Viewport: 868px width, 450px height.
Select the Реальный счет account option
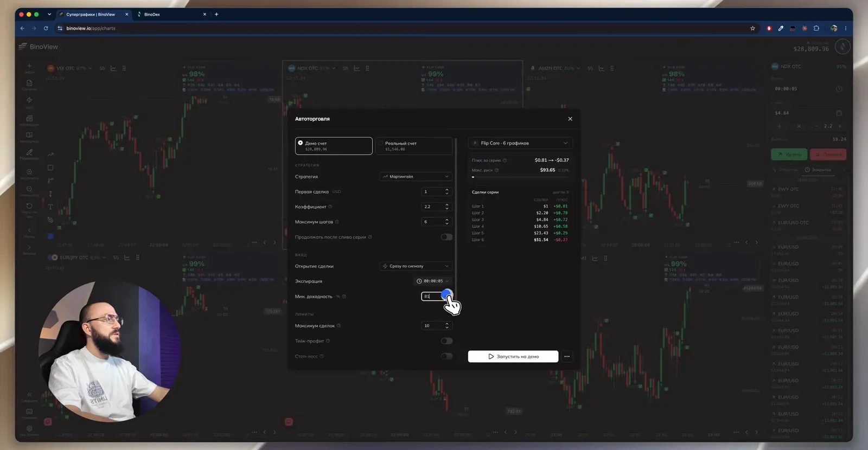414,146
